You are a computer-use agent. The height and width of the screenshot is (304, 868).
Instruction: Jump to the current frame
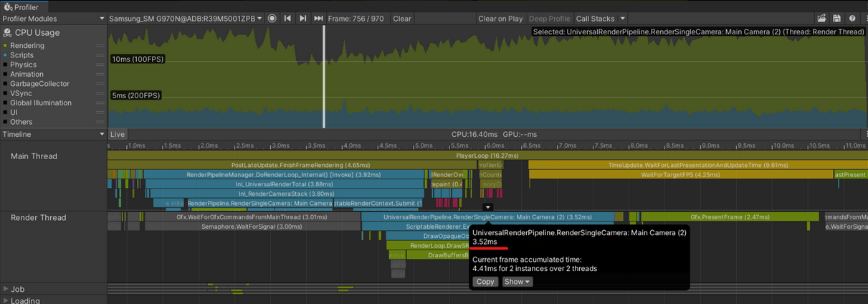(x=318, y=19)
